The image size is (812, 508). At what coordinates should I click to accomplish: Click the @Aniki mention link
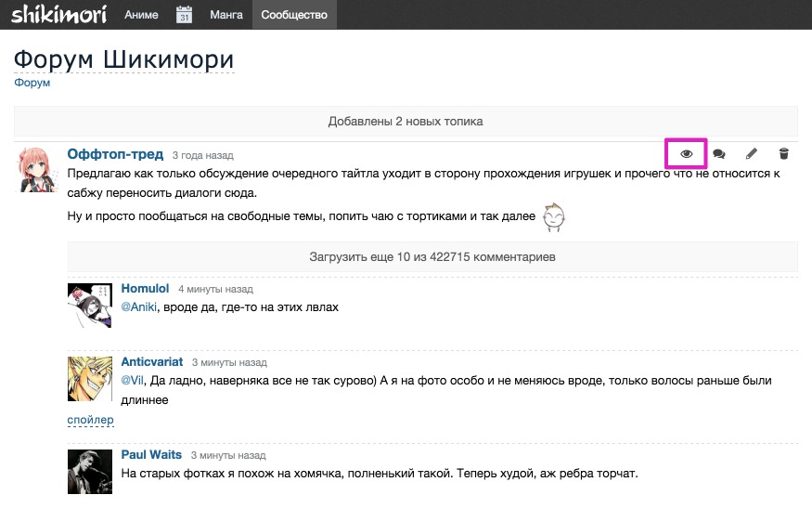[x=139, y=306]
